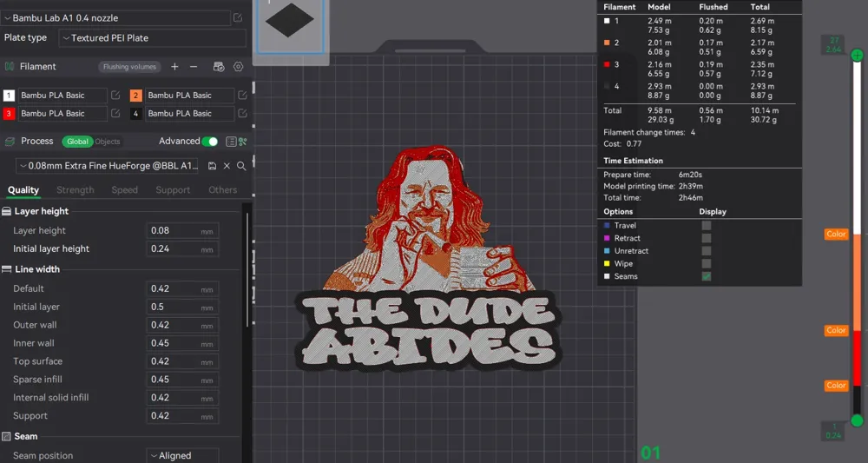
Task: Open filament 3 Bambu PLA Basic dropdown
Action: click(x=62, y=113)
